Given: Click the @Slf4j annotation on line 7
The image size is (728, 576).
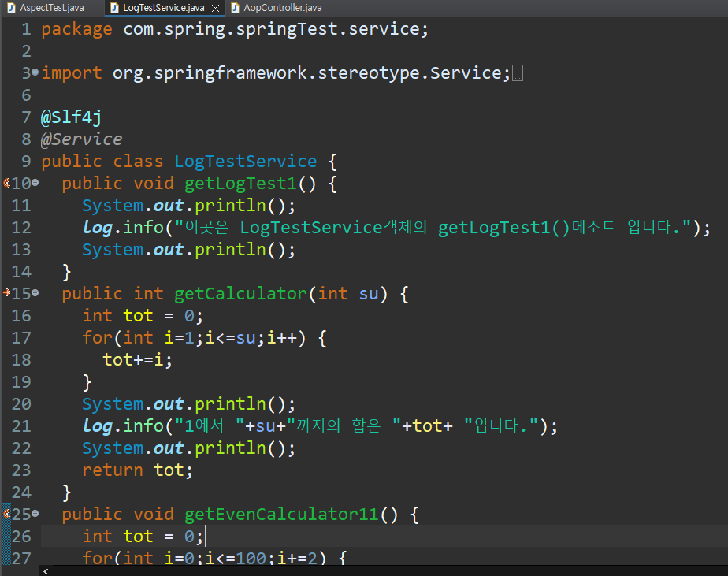Looking at the screenshot, I should pos(71,117).
